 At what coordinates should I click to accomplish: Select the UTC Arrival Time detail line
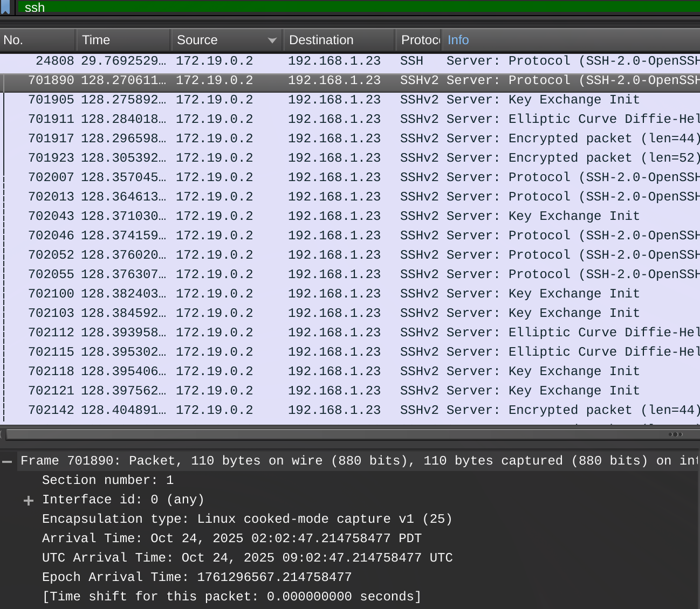pyautogui.click(x=247, y=558)
